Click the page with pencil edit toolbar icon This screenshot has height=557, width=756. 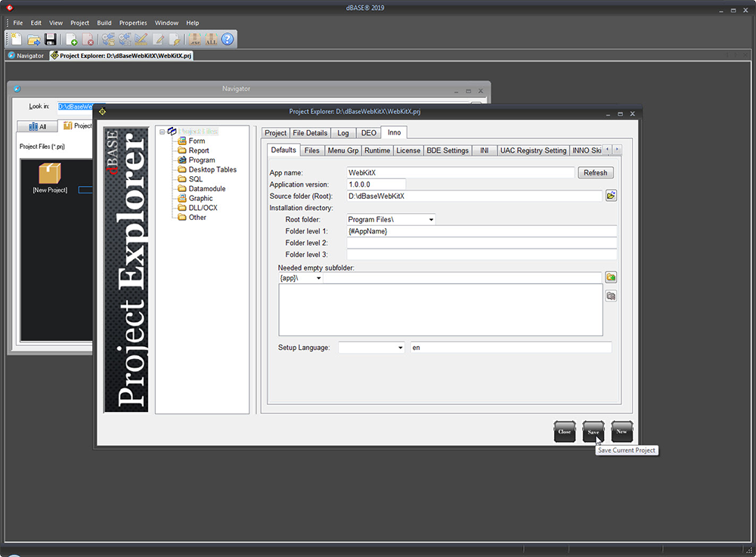(x=159, y=39)
